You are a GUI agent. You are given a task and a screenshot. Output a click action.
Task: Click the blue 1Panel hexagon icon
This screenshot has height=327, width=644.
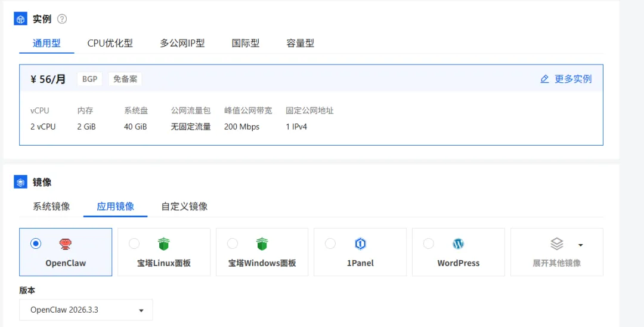pyautogui.click(x=360, y=244)
